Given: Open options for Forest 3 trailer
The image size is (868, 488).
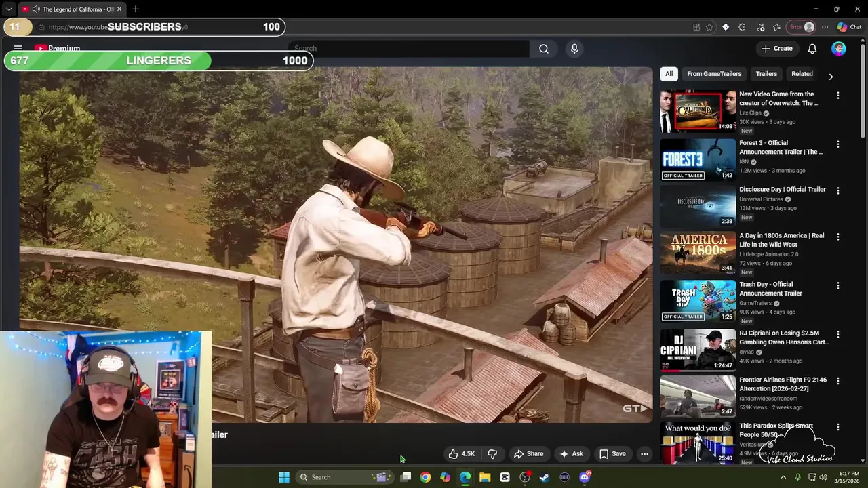Looking at the screenshot, I should tap(838, 144).
